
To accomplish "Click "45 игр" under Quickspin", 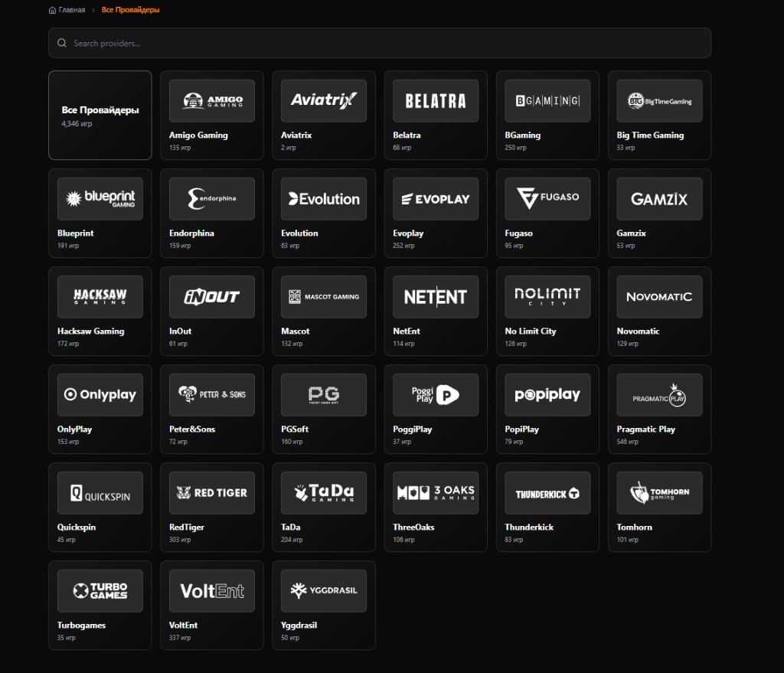I will tap(66, 540).
